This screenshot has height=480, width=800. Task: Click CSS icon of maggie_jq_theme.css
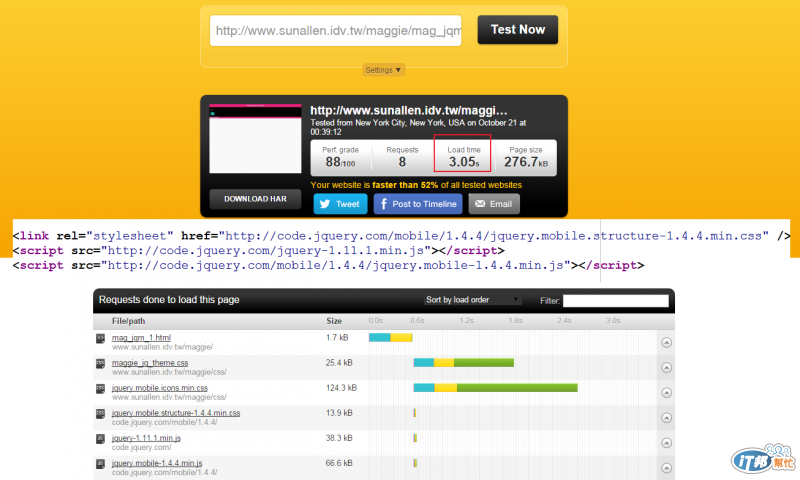click(x=101, y=364)
